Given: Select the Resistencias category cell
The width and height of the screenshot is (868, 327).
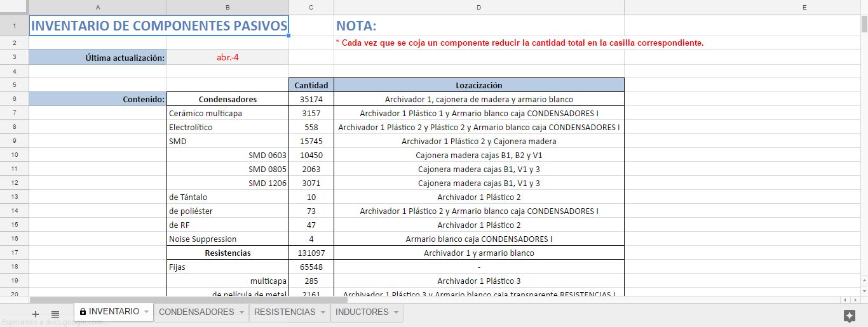Looking at the screenshot, I should pyautogui.click(x=227, y=253).
